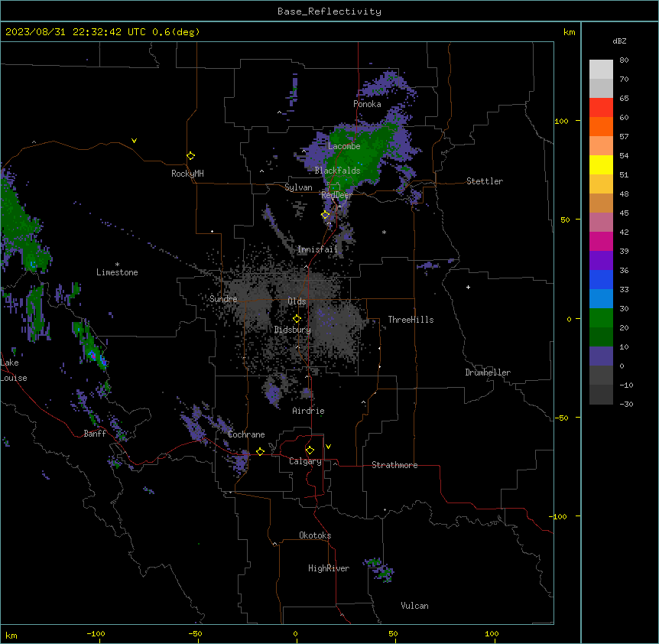
Task: Click the Vulcan city label
Action: [414, 606]
